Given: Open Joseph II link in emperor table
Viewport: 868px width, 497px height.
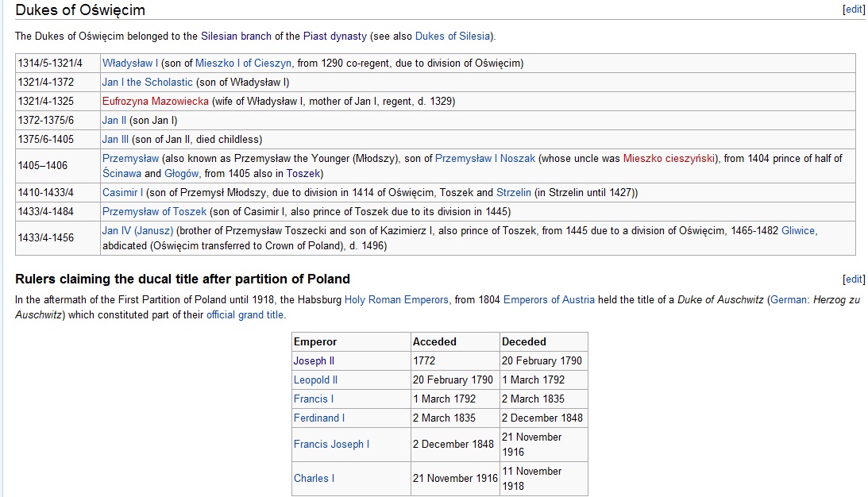Looking at the screenshot, I should point(314,361).
